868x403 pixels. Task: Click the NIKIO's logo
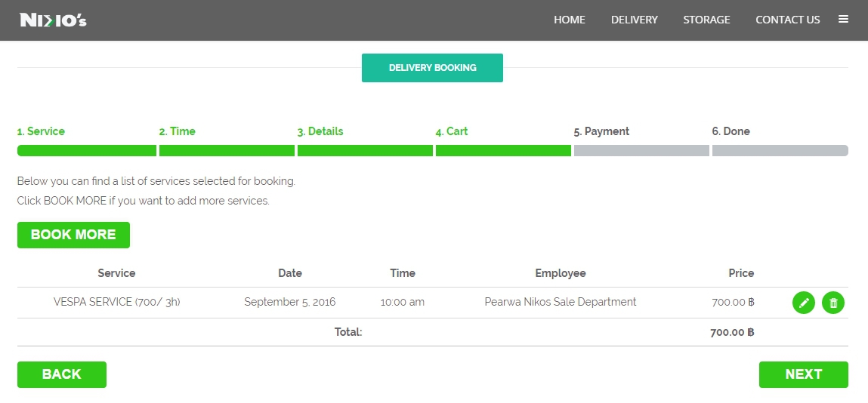tap(53, 20)
